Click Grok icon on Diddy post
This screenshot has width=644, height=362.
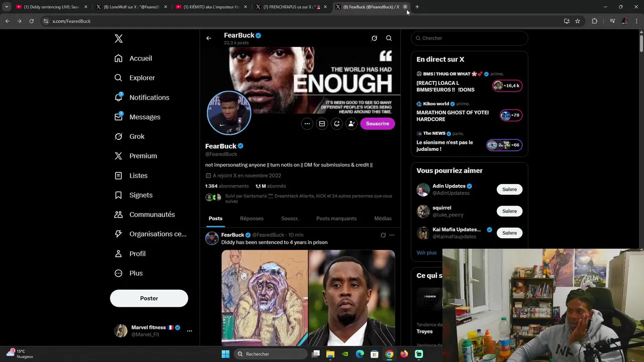(x=383, y=235)
